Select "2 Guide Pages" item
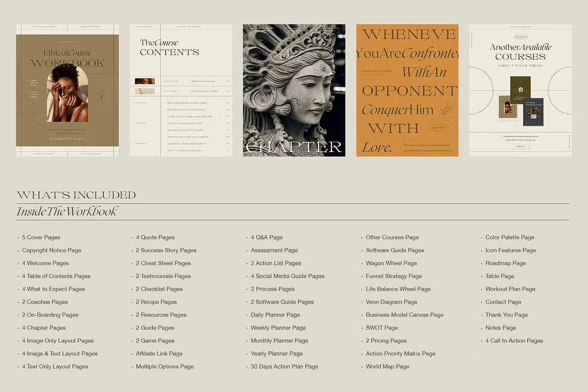This screenshot has width=588, height=392. [155, 328]
